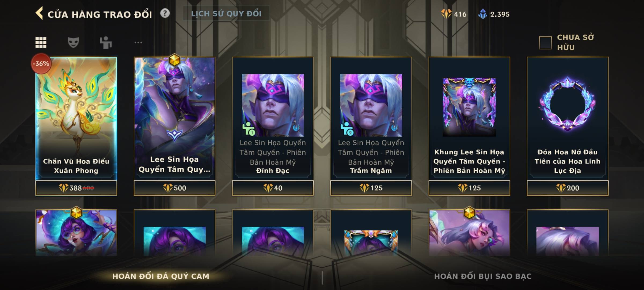Viewport: 644px width, 290px height.
Task: Filter by emotes with figure icon
Action: pos(106,42)
